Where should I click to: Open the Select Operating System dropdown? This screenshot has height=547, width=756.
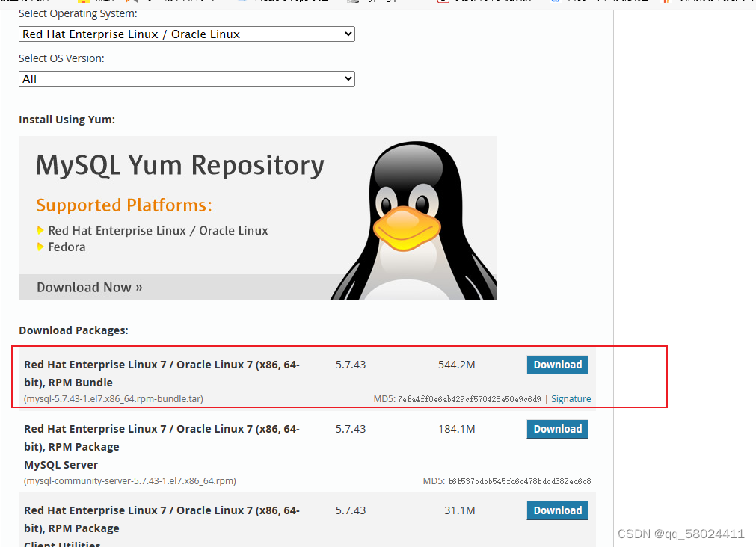pos(187,34)
